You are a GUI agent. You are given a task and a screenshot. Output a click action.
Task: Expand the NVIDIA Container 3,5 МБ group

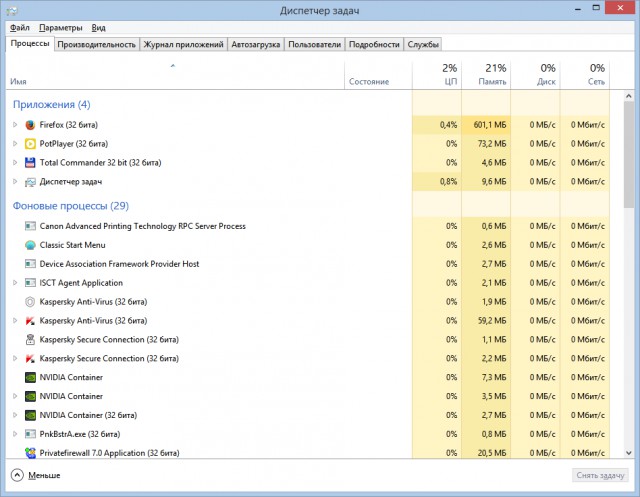click(x=15, y=396)
